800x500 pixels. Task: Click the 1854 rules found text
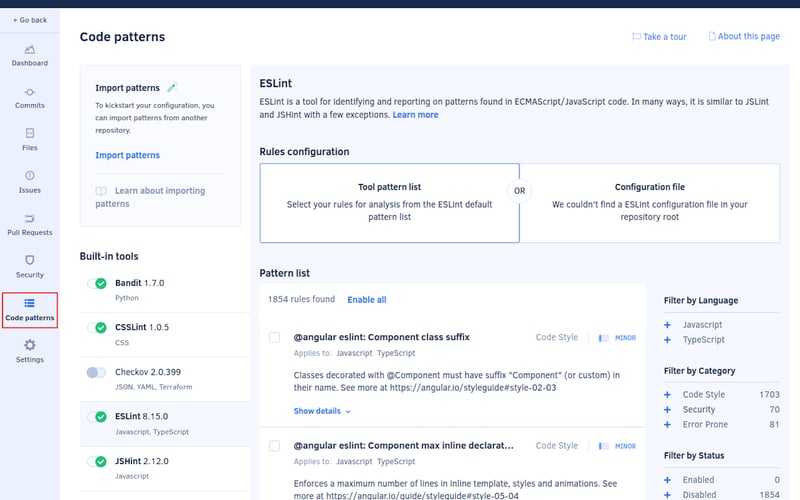click(301, 299)
